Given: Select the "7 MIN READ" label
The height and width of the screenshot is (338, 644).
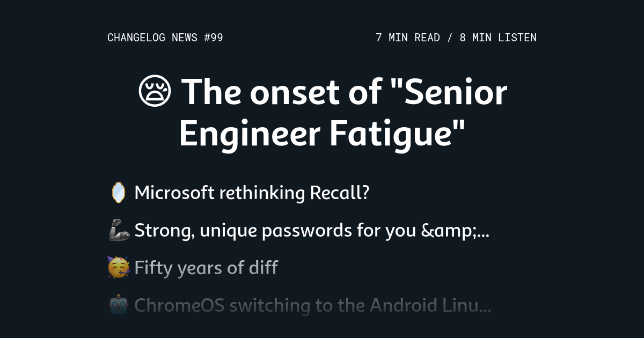Looking at the screenshot, I should click(408, 38).
